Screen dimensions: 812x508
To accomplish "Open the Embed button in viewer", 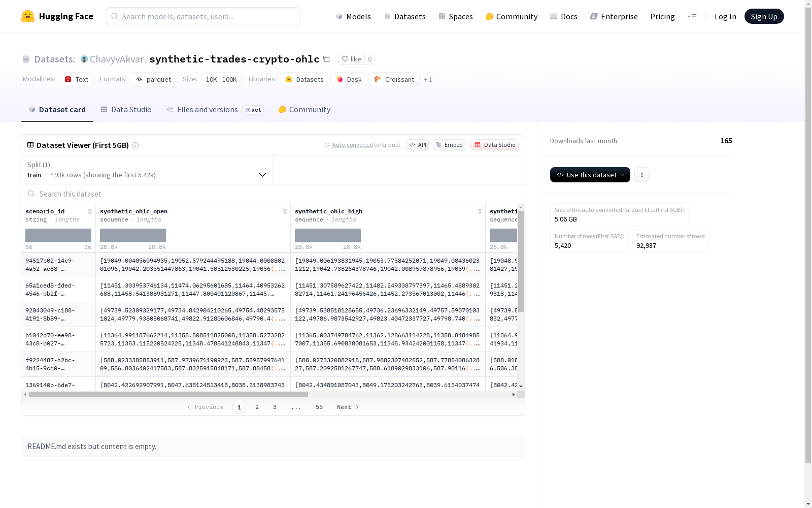I will tap(449, 145).
